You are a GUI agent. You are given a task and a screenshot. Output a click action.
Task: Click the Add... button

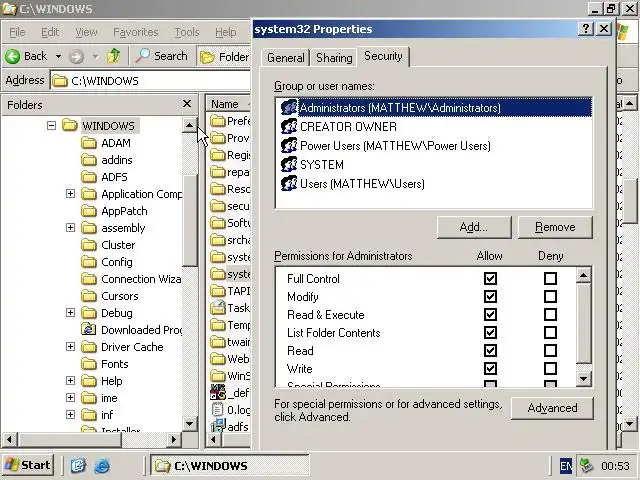pos(473,227)
